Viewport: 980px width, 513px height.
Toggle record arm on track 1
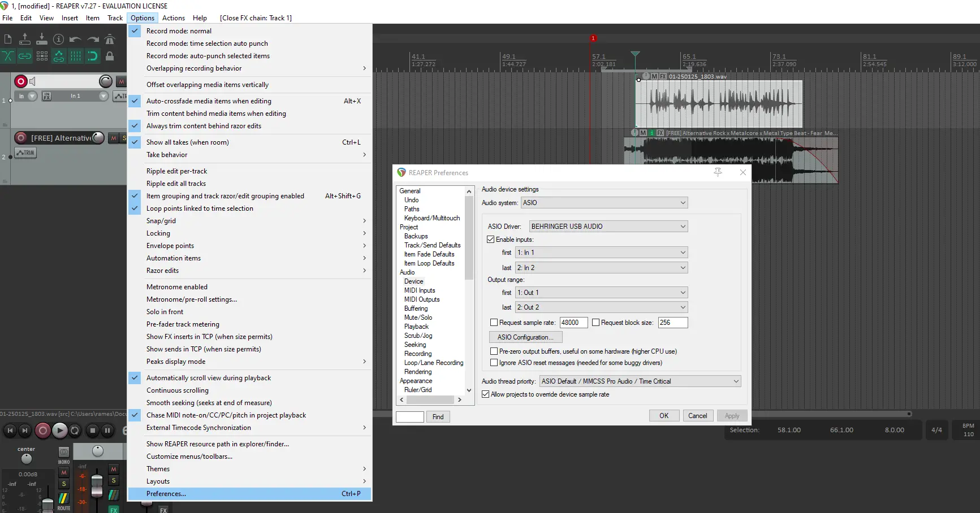pyautogui.click(x=20, y=81)
